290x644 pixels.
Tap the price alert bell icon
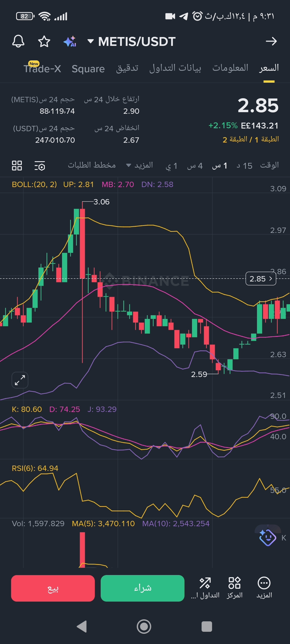[18, 41]
